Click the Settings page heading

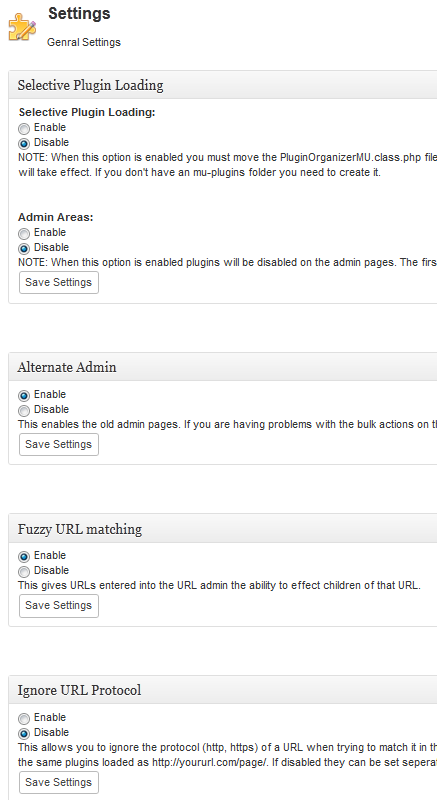tap(79, 14)
